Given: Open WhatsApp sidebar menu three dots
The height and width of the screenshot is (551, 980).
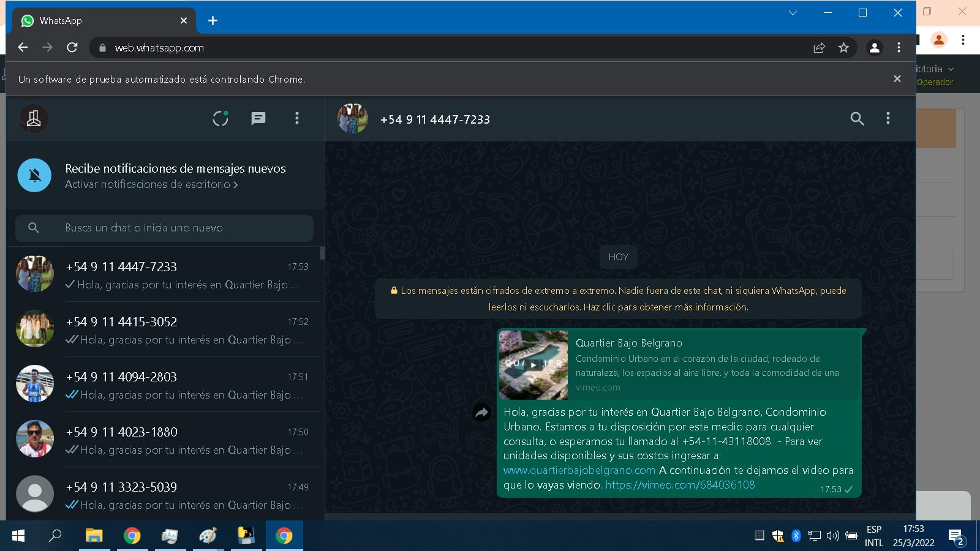Looking at the screenshot, I should (297, 118).
